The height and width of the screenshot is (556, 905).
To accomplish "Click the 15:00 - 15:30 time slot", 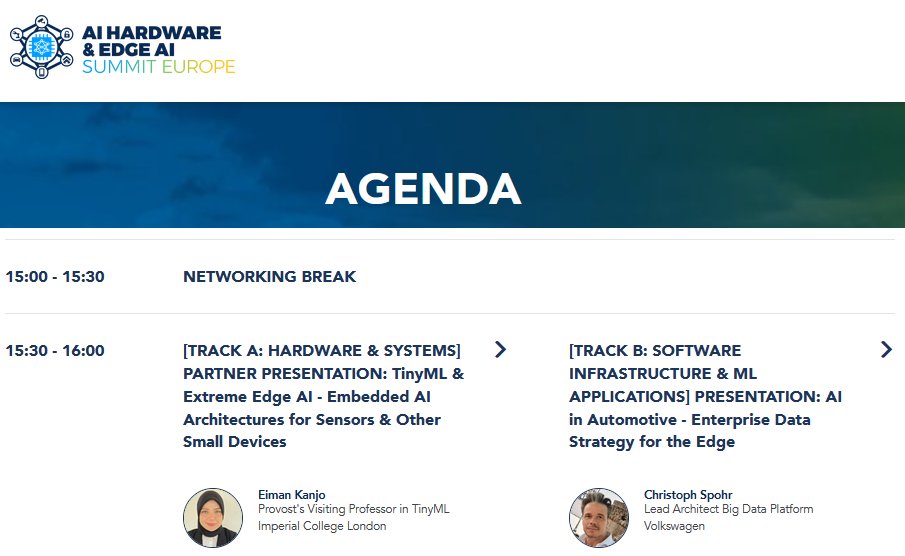I will click(x=55, y=277).
